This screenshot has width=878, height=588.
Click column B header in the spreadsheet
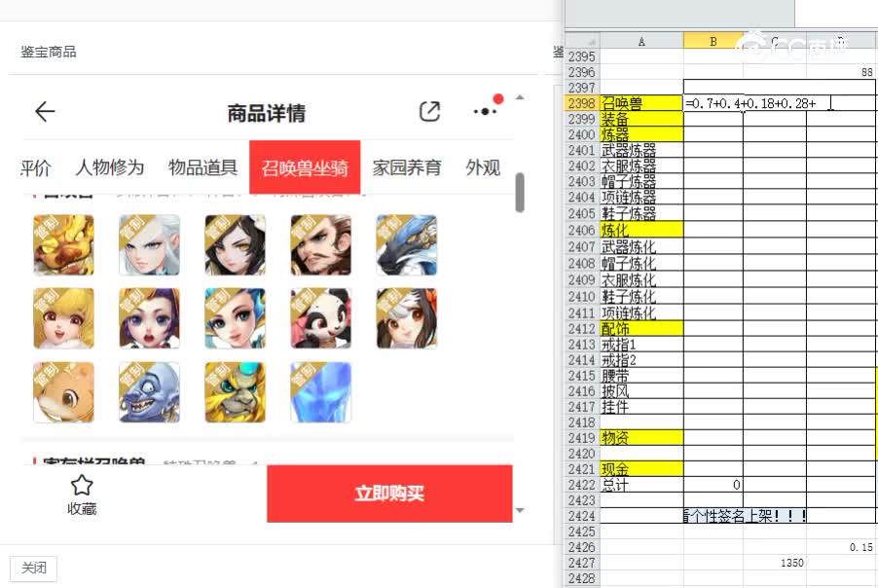click(712, 41)
